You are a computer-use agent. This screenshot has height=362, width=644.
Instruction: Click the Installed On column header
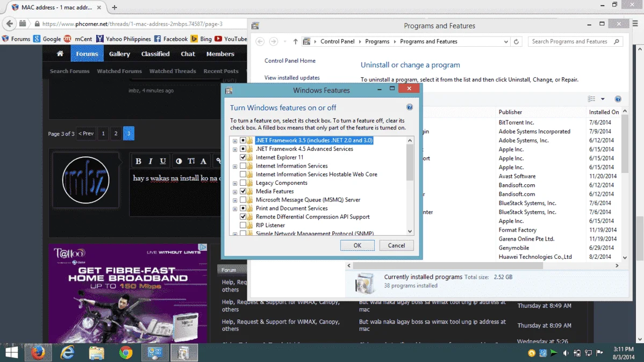tap(604, 112)
